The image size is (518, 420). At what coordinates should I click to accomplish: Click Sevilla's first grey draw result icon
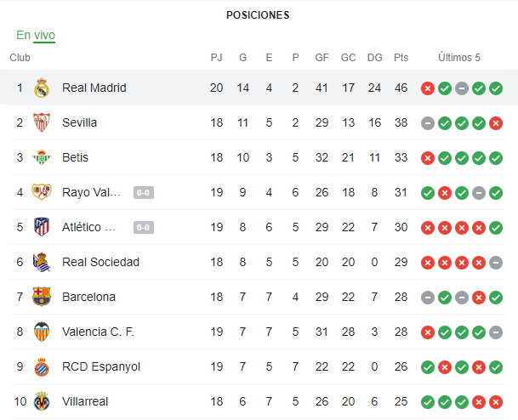click(x=428, y=122)
